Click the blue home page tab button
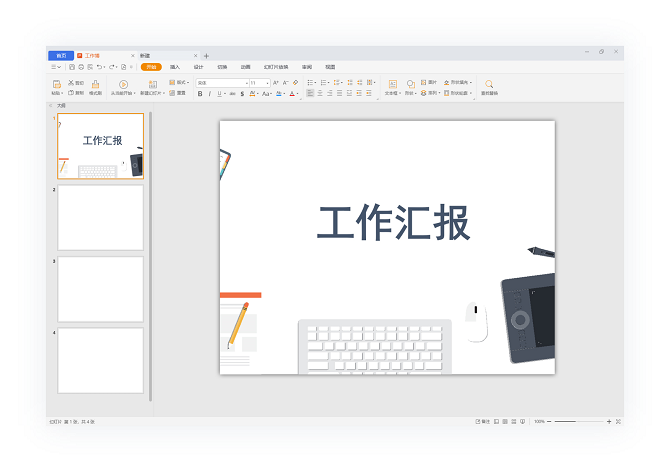Viewport: 670px width, 472px height. tap(61, 56)
